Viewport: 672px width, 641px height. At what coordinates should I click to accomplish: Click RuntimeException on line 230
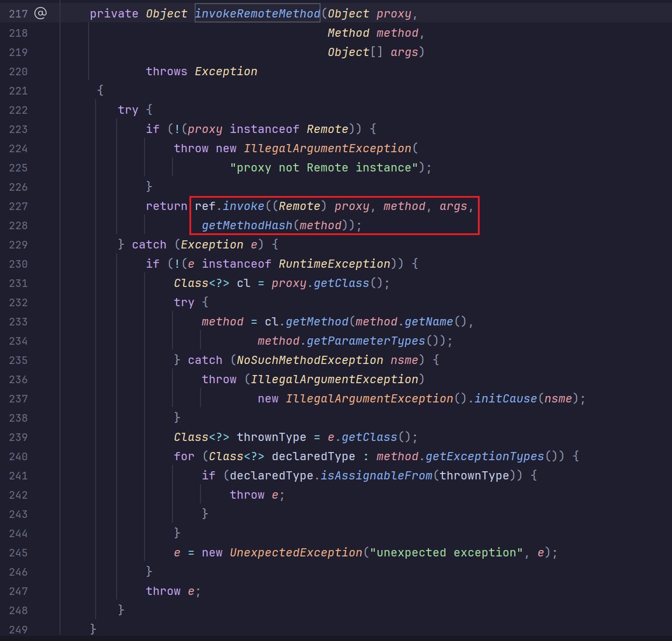[335, 264]
